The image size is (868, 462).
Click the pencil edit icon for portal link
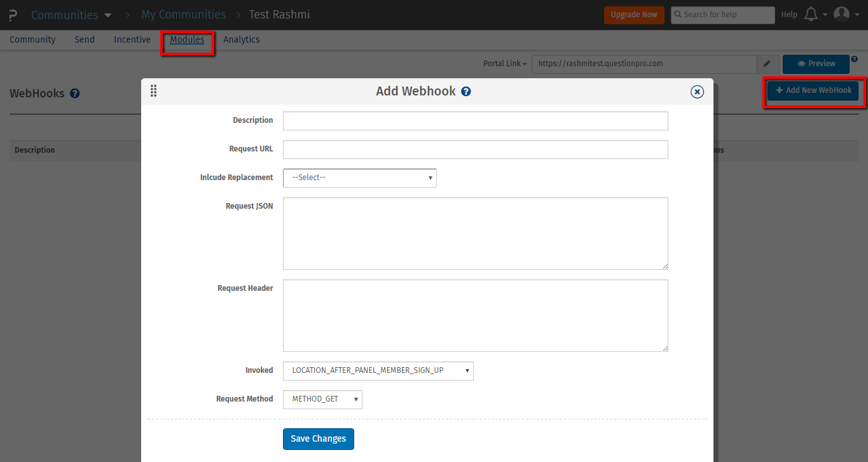pyautogui.click(x=768, y=64)
